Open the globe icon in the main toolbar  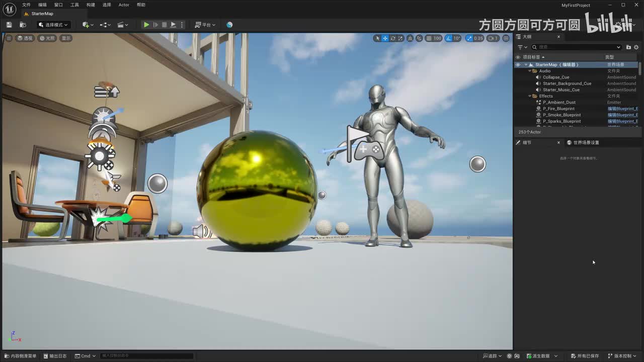coord(229,25)
